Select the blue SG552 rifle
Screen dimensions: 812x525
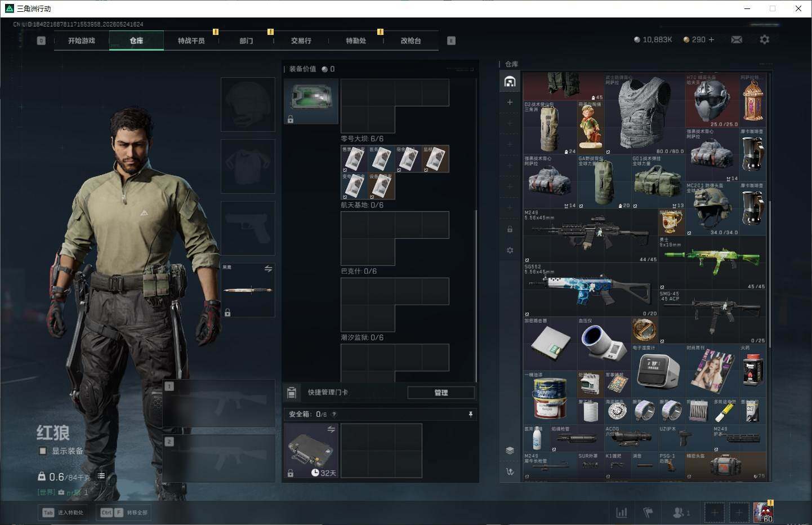click(x=591, y=290)
